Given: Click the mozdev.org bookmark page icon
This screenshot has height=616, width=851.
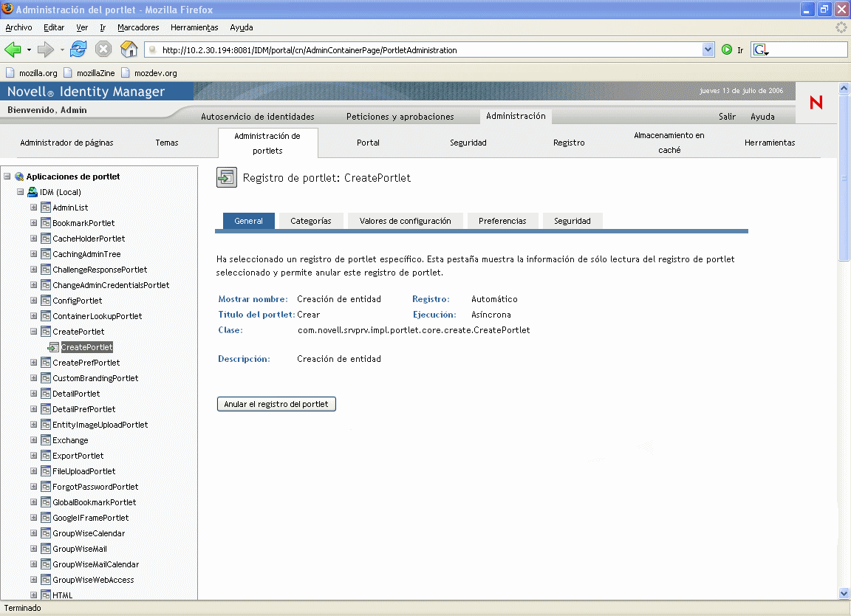Looking at the screenshot, I should (x=126, y=72).
